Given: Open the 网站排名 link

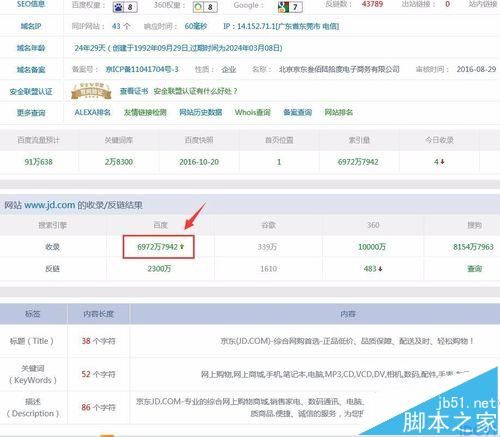Looking at the screenshot, I should pos(339,112).
